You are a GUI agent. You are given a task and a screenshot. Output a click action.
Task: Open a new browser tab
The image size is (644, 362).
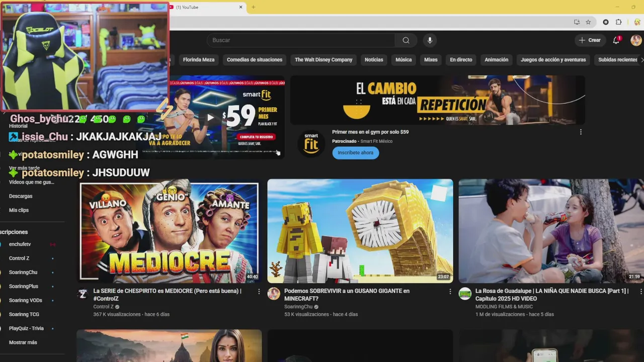[x=254, y=7]
